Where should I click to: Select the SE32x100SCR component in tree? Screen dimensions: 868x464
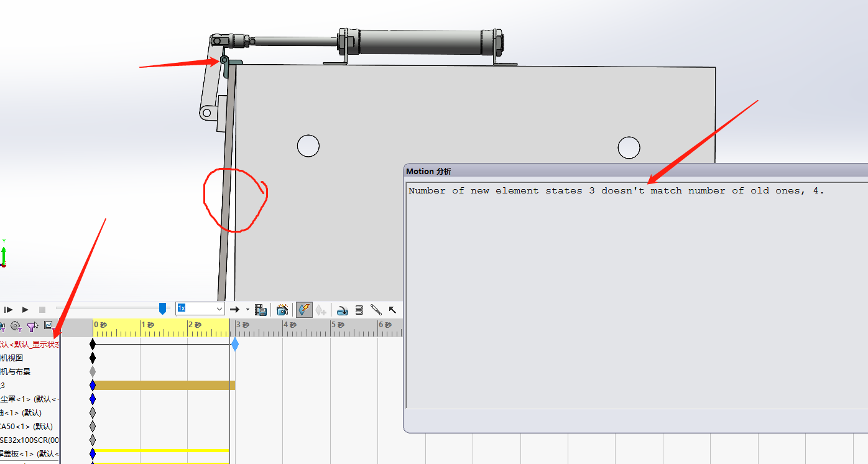(29, 440)
